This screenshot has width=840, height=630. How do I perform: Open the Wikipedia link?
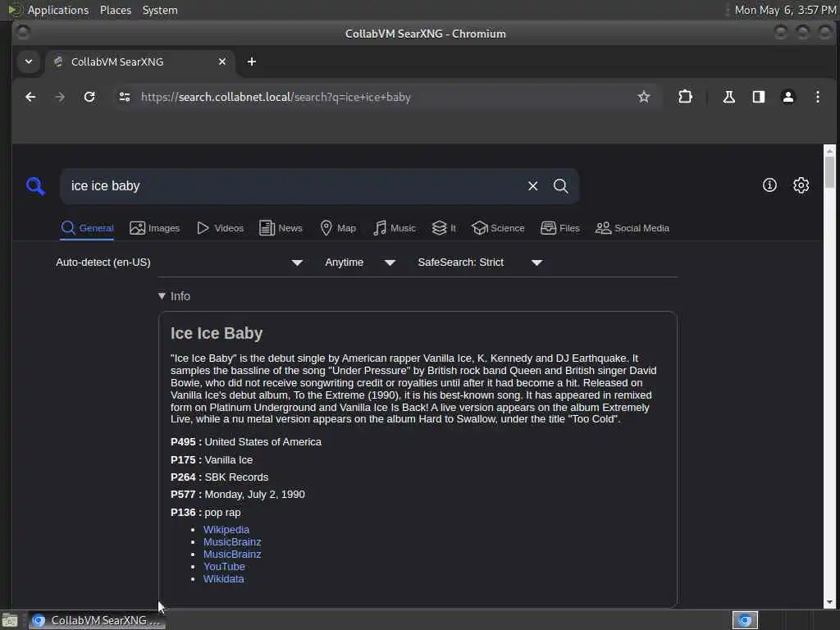226,530
